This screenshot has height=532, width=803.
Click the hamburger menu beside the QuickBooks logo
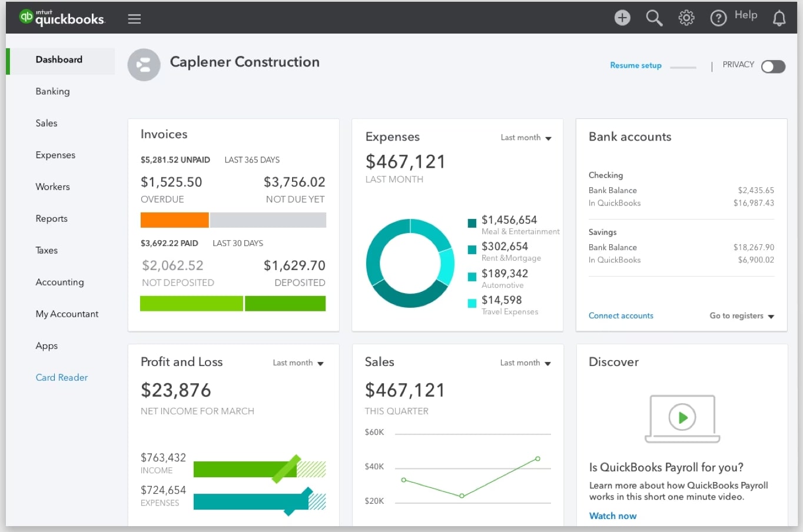(x=134, y=18)
